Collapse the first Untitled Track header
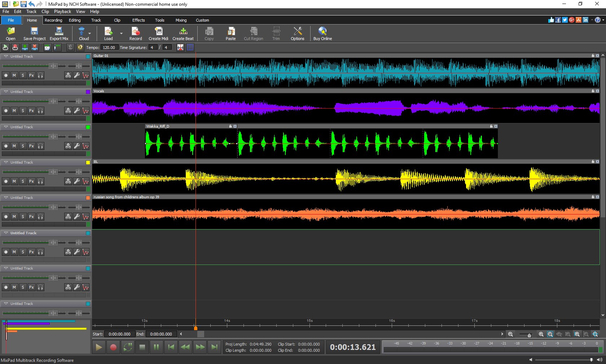606x364 pixels. click(6, 57)
